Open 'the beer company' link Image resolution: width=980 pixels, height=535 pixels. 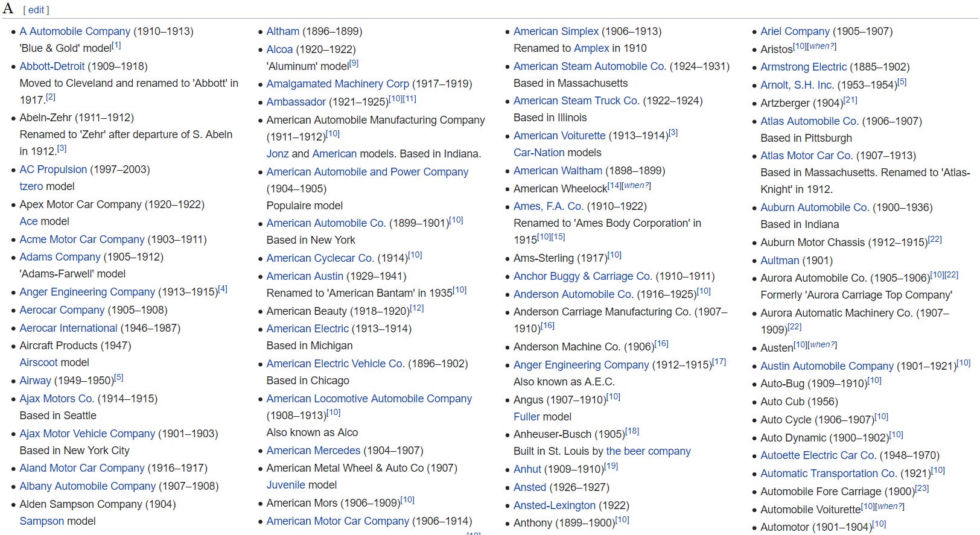648,451
